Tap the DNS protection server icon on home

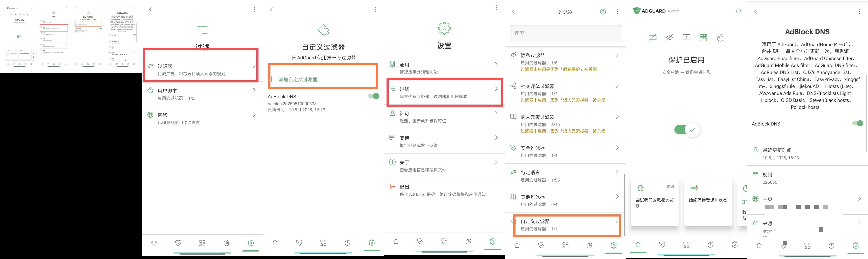point(703,38)
